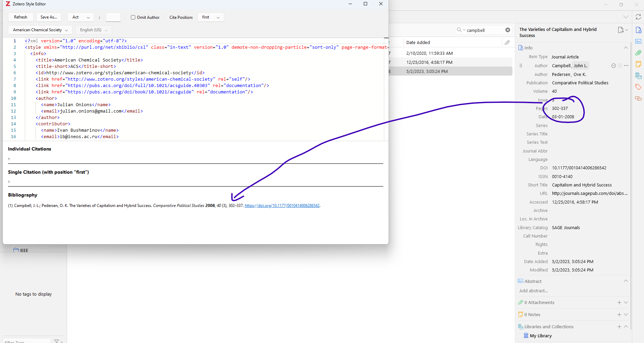Grab the reorder handle beside the Campbell author
Image resolution: width=644 pixels, height=343 pixels.
521,66
